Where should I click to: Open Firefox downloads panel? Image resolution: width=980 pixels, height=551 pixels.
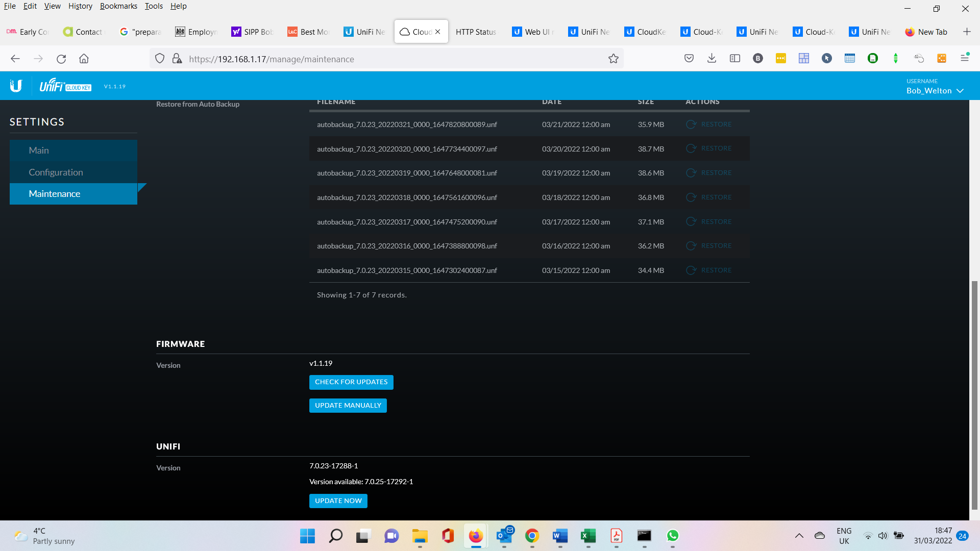coord(712,59)
